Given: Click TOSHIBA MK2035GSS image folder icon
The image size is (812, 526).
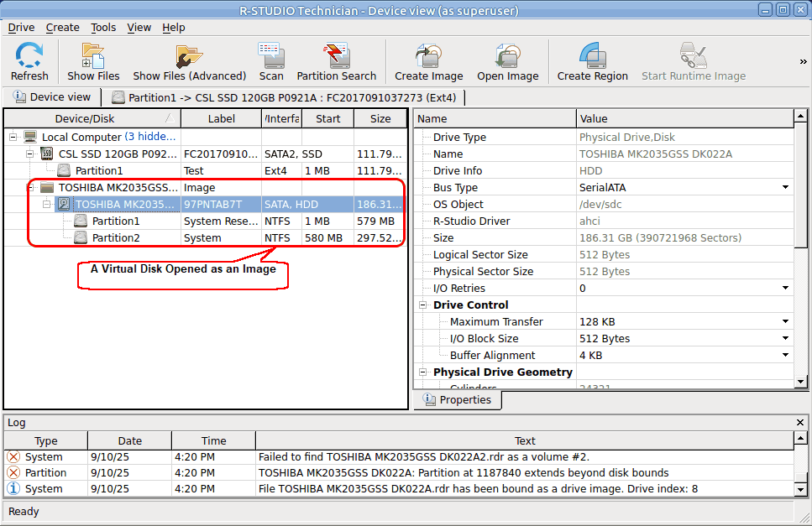Looking at the screenshot, I should [47, 187].
